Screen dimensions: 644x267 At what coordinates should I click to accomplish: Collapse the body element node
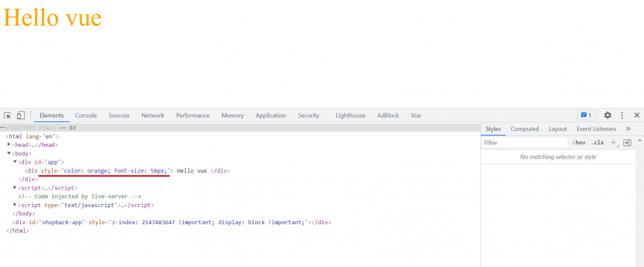pos(9,153)
